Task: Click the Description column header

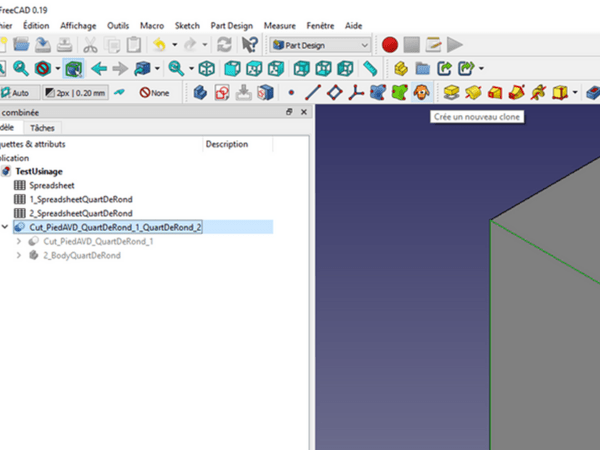Action: pyautogui.click(x=226, y=144)
